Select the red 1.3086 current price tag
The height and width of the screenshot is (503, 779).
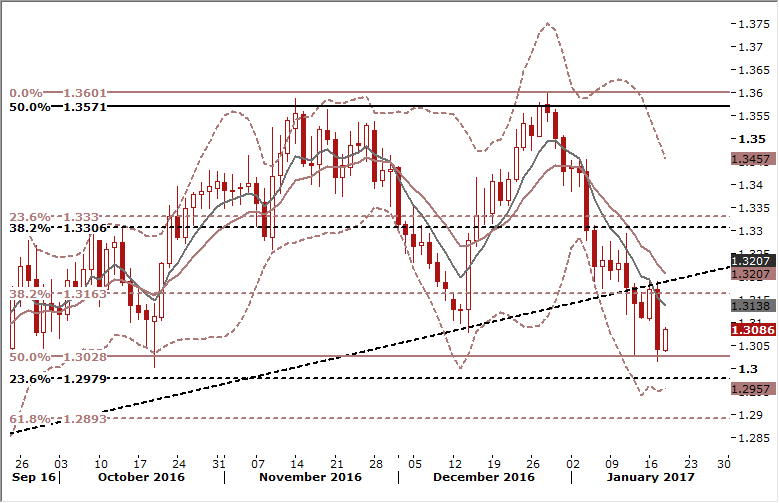[x=753, y=330]
